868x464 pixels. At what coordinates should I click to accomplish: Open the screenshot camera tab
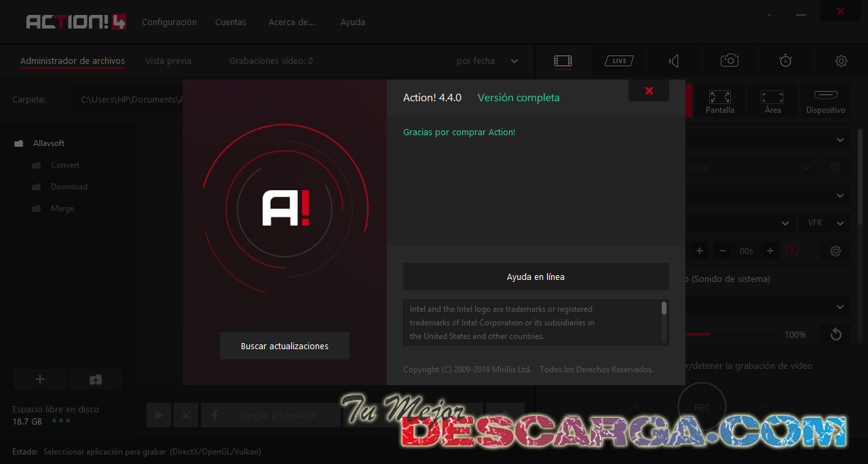click(x=730, y=60)
